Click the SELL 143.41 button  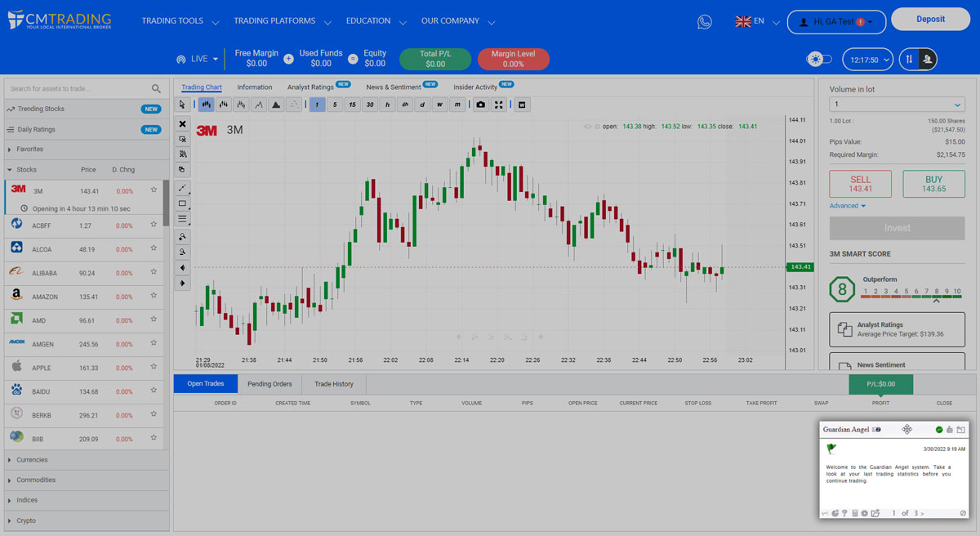tap(861, 184)
